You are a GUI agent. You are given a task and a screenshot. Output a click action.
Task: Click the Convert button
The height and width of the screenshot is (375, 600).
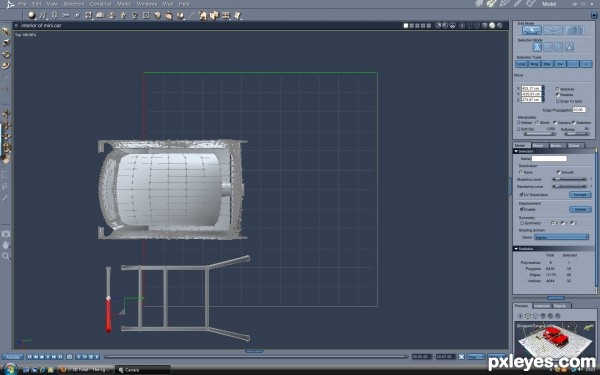click(580, 195)
